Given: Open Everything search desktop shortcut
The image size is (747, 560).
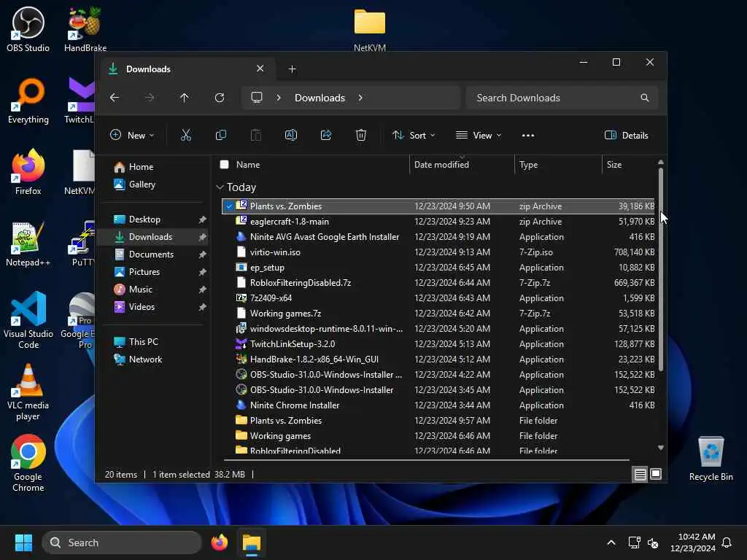Looking at the screenshot, I should coord(28,101).
